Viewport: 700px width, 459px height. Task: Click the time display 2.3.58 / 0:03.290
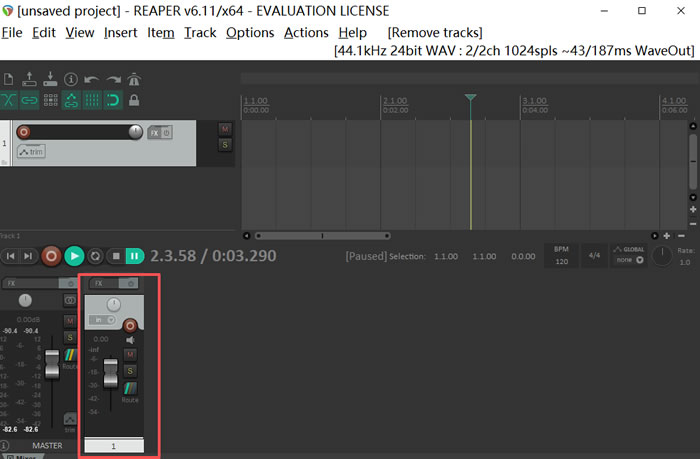pos(213,256)
